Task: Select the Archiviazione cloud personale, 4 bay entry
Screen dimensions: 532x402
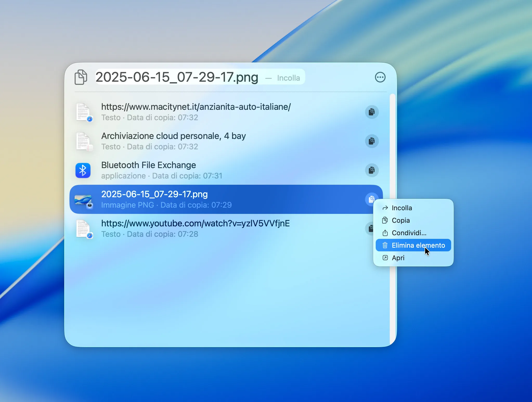Action: click(173, 141)
